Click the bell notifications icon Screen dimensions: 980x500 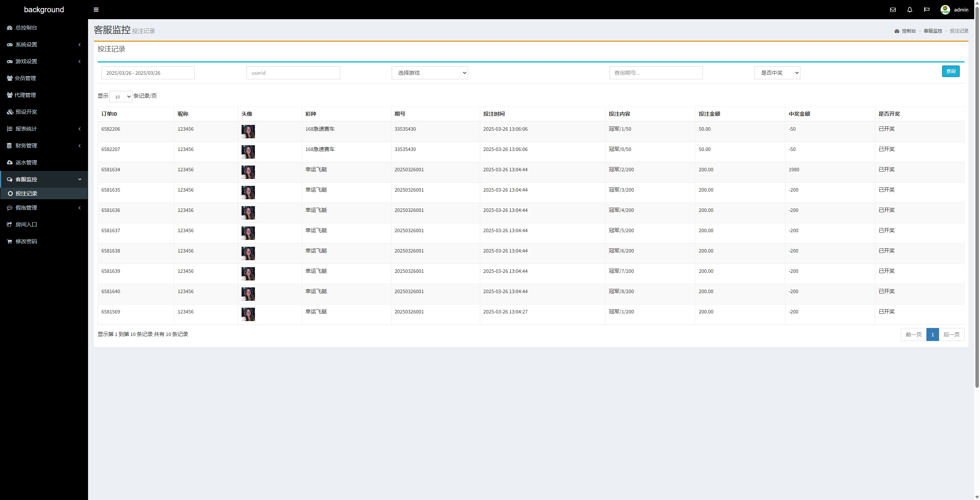pos(910,10)
